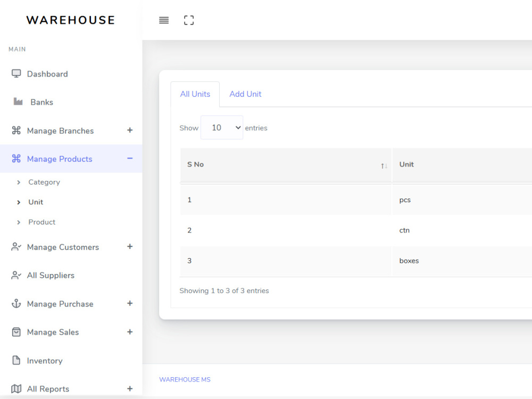Switch to the Add Unit tab
The height and width of the screenshot is (399, 532).
coord(245,94)
